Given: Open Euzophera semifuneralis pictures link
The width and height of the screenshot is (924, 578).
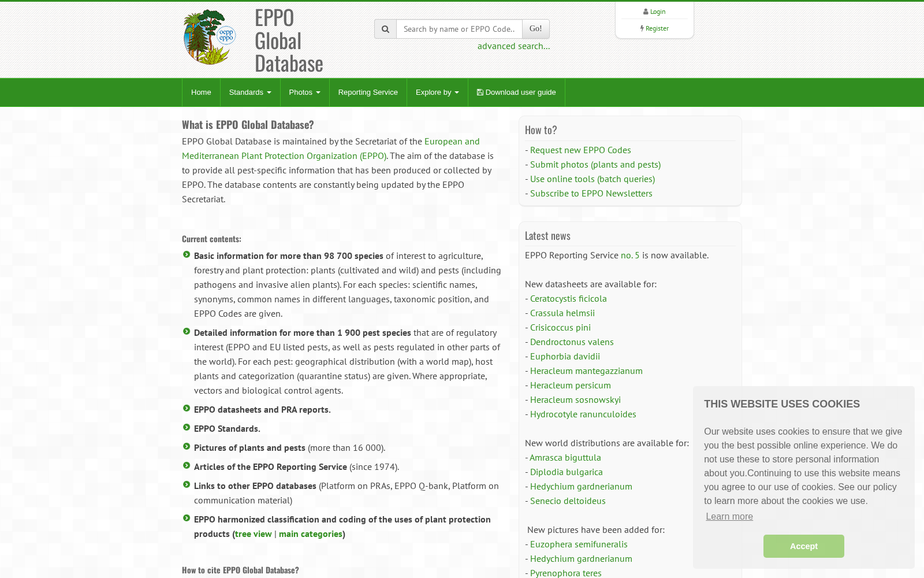Looking at the screenshot, I should [x=579, y=544].
